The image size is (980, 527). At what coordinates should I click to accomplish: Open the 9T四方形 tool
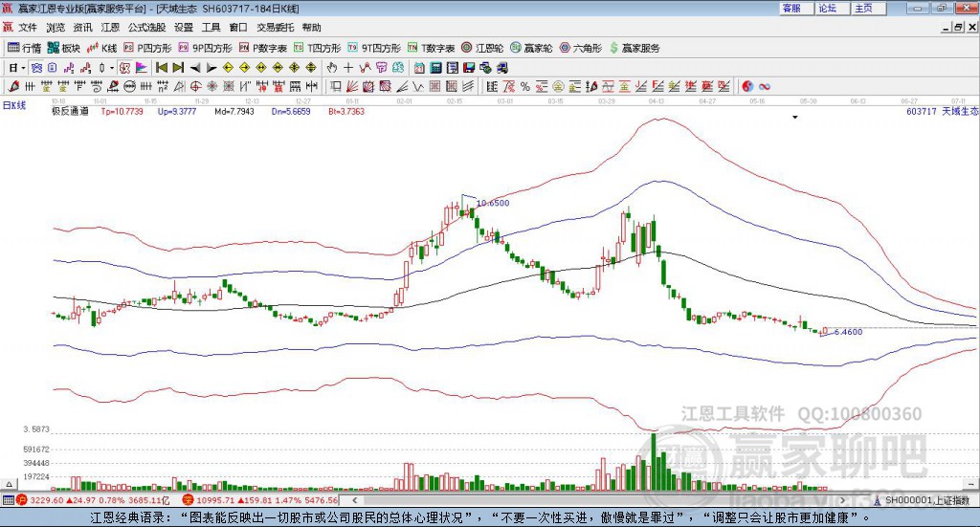[x=374, y=48]
